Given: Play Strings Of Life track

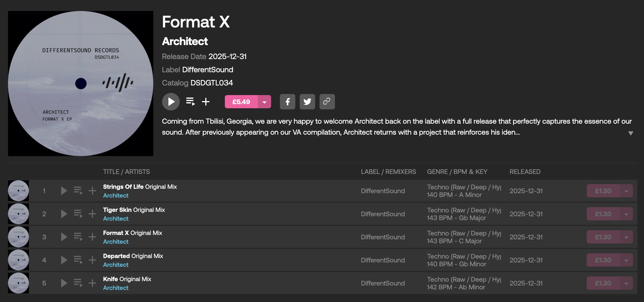Looking at the screenshot, I should [x=64, y=191].
